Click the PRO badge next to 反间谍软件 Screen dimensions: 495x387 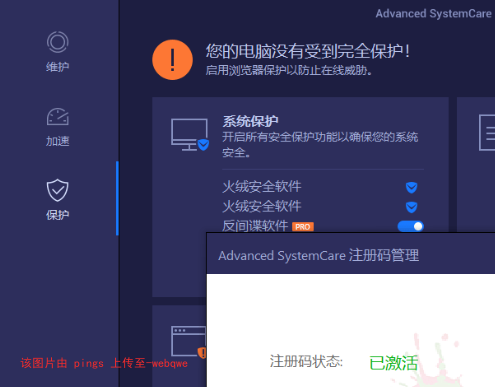click(303, 227)
